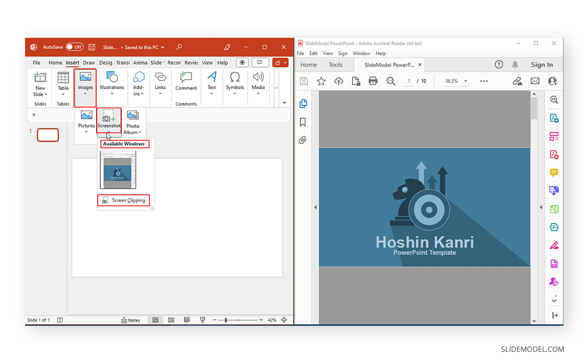588x364 pixels.
Task: Toggle the Notes pane in PowerPoint
Action: [131, 320]
